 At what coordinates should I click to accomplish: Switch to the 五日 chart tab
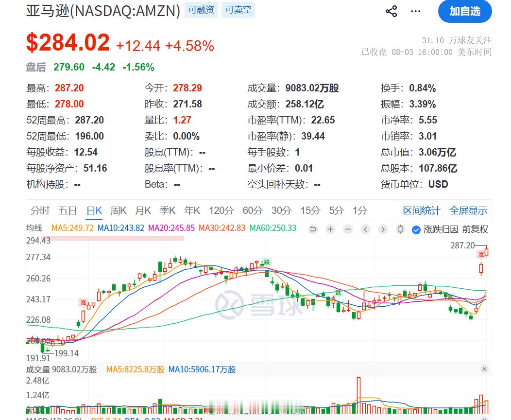tap(68, 210)
